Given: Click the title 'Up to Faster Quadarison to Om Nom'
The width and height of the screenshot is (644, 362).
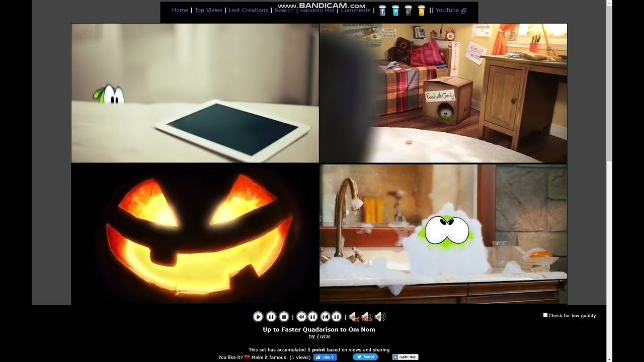Looking at the screenshot, I should 319,330.
